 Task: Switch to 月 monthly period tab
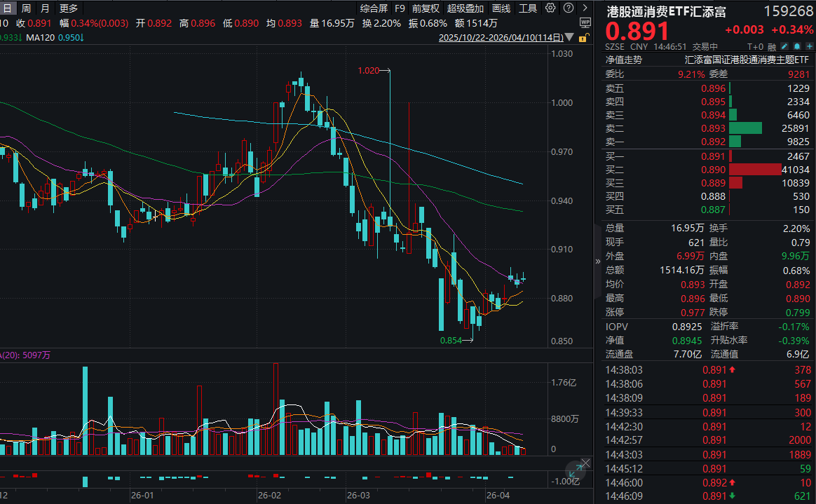coord(45,8)
